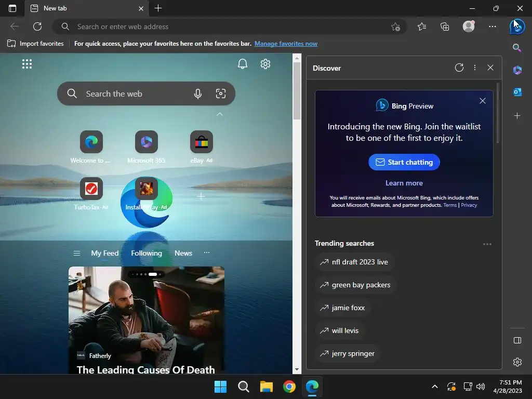This screenshot has width=532, height=399.
Task: Search trending nfl draft 2023 live
Action: 354,262
